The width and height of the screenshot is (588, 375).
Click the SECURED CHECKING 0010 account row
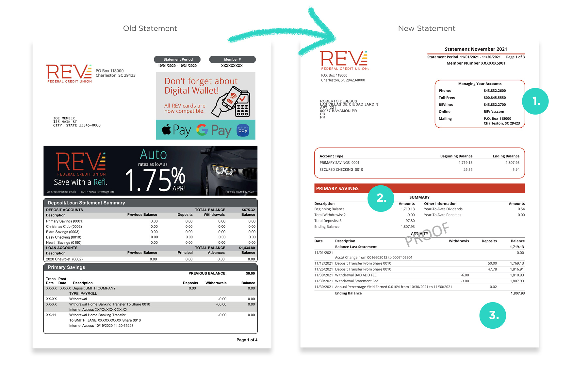419,170
